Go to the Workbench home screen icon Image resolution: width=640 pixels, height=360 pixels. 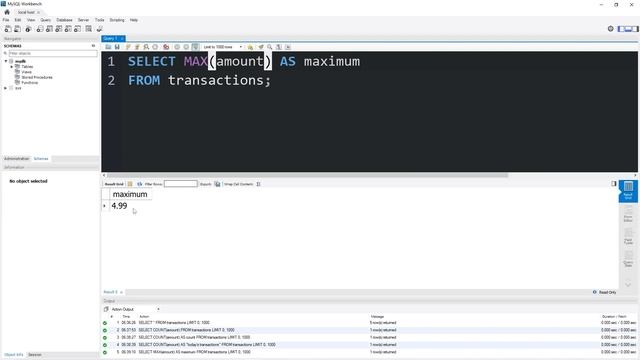point(7,12)
